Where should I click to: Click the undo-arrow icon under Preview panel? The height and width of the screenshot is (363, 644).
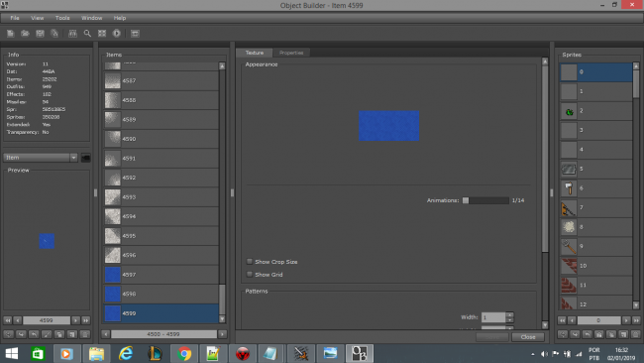[x=34, y=334]
